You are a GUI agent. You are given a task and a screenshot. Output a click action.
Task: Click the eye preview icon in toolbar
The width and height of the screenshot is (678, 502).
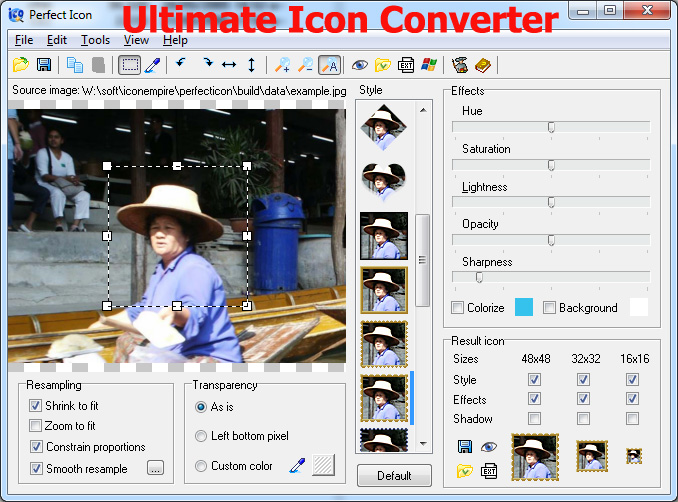[359, 65]
